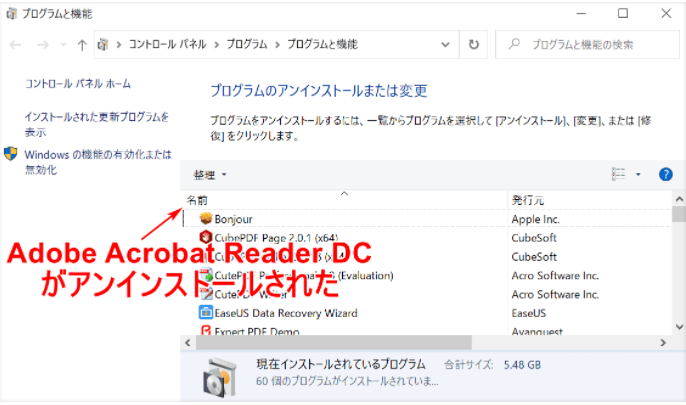Open コントロール パネル ホーム link

click(x=78, y=84)
